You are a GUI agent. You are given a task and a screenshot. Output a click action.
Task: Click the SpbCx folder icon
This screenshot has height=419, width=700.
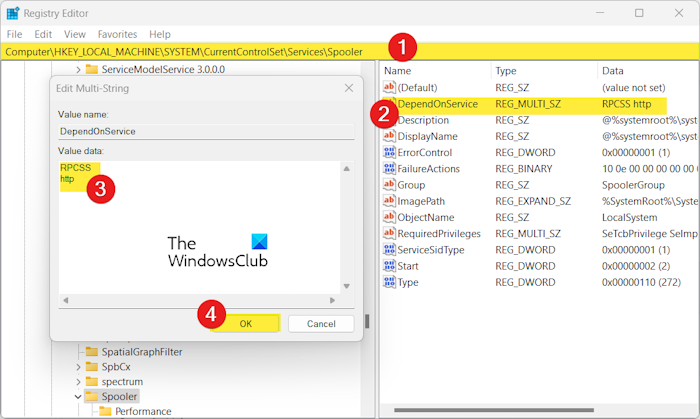[92, 367]
